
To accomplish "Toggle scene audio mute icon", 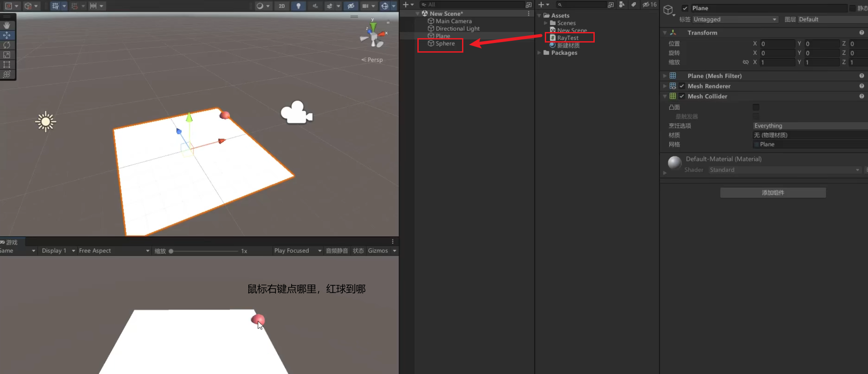I will [x=315, y=6].
